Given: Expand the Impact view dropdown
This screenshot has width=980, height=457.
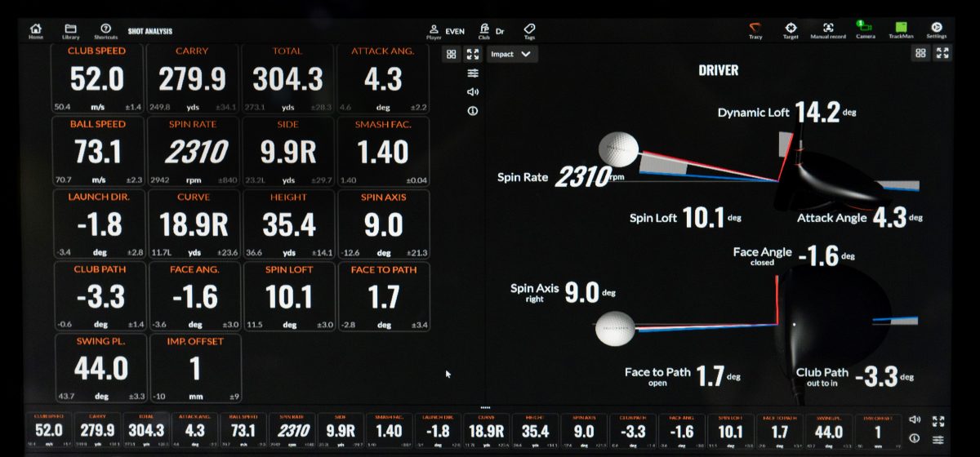Looking at the screenshot, I should pos(512,54).
